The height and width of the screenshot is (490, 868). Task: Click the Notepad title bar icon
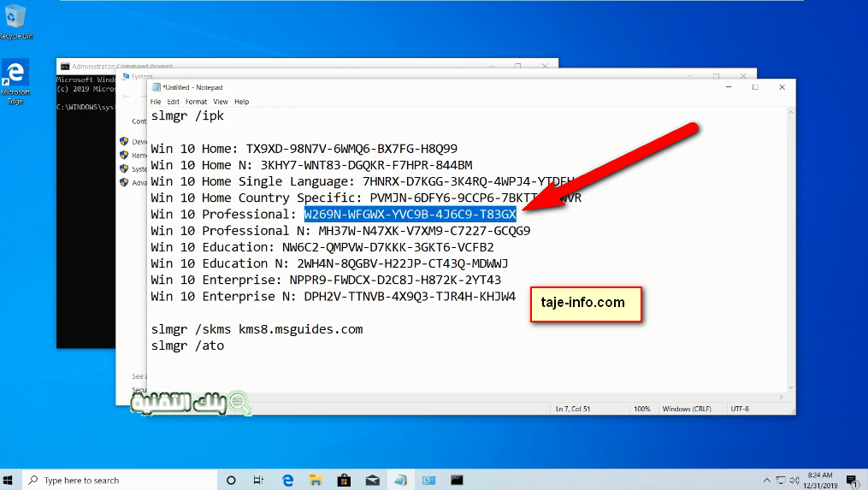(x=156, y=87)
